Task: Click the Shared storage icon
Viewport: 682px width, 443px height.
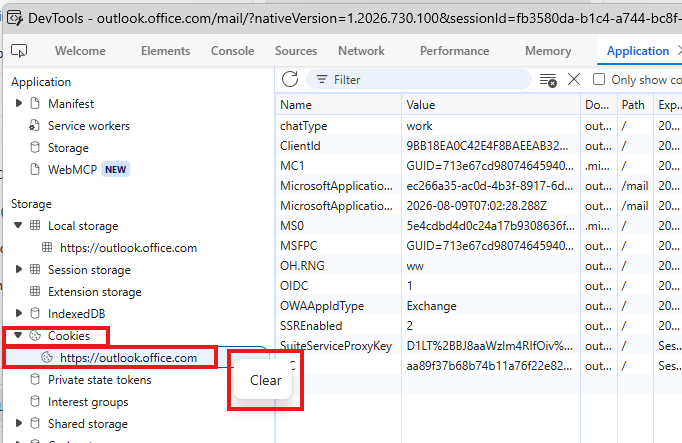Action: (x=35, y=423)
